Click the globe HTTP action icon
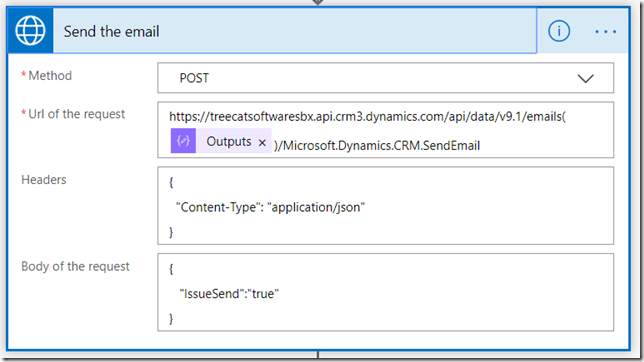Viewport: 644px width, 362px height. pyautogui.click(x=30, y=31)
